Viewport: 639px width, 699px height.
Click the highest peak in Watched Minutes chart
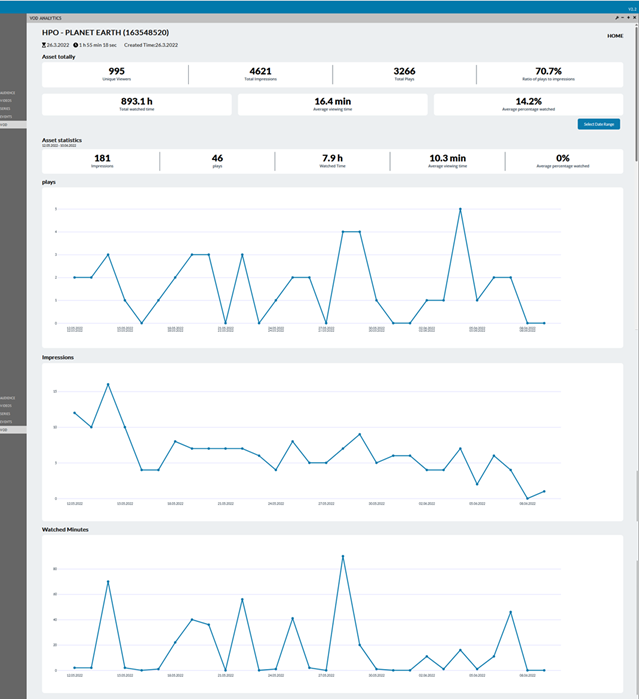pyautogui.click(x=343, y=556)
